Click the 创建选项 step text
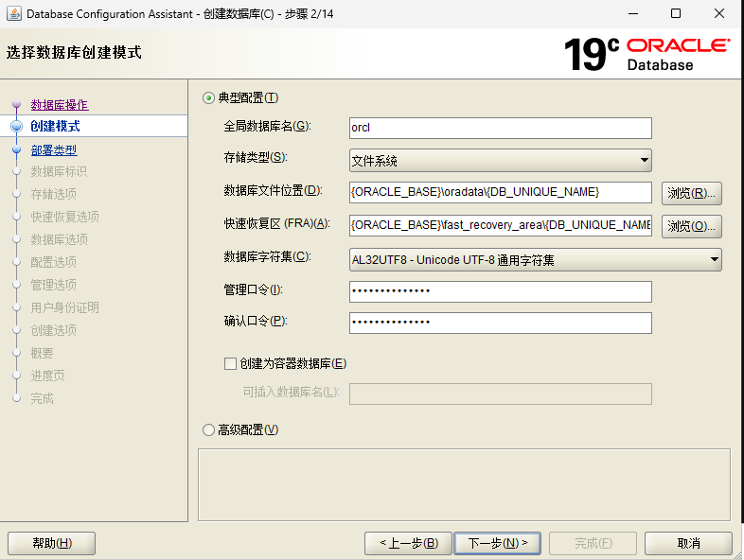Viewport: 744px width, 560px height. pos(54,330)
